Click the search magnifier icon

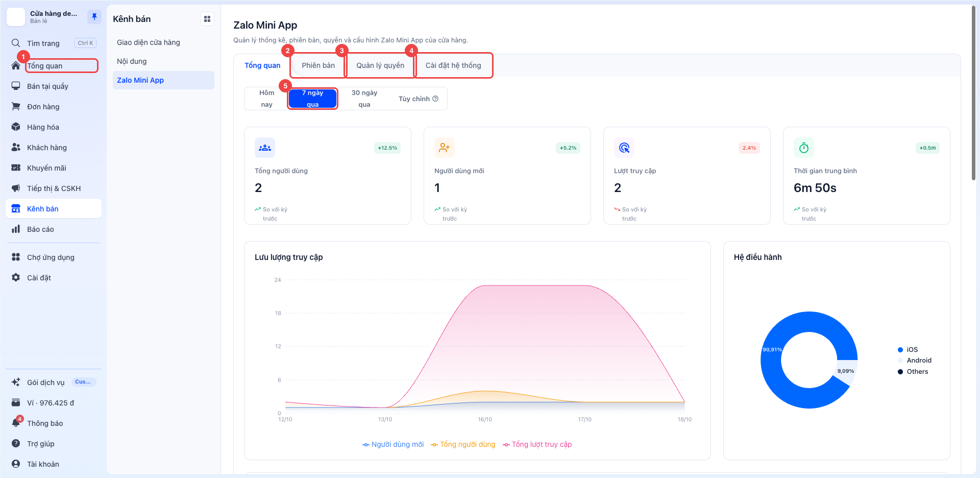point(16,43)
